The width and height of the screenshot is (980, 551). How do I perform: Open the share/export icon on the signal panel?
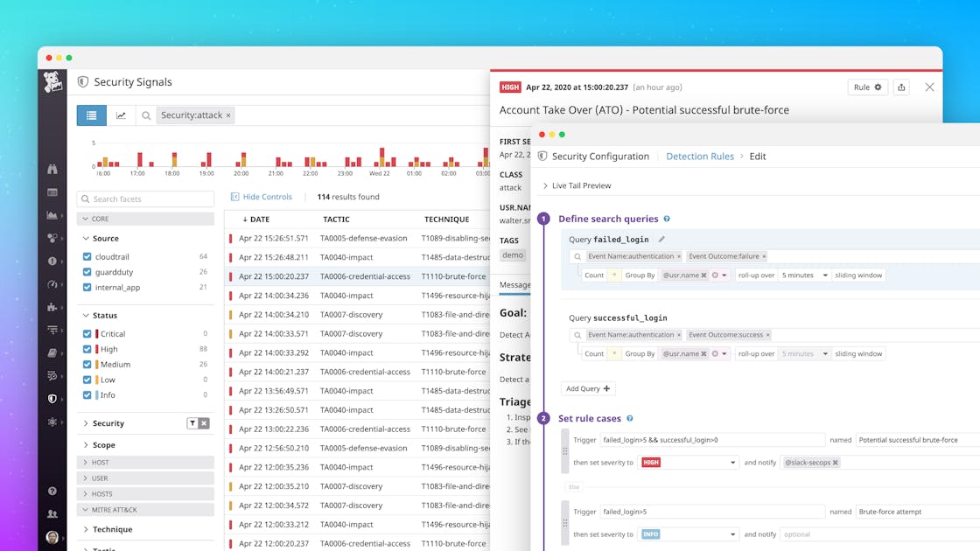(x=901, y=87)
